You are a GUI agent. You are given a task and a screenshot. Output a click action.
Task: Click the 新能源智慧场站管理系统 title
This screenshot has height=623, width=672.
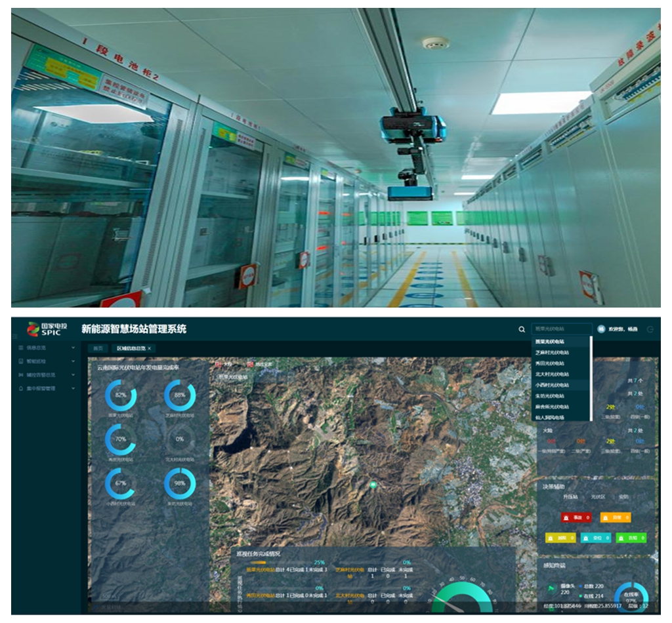134,329
